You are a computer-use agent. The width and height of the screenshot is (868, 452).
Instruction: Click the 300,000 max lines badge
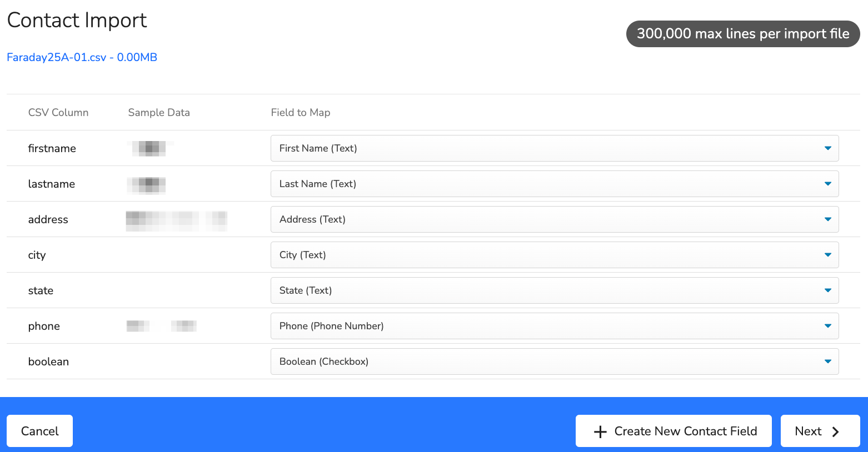[742, 33]
